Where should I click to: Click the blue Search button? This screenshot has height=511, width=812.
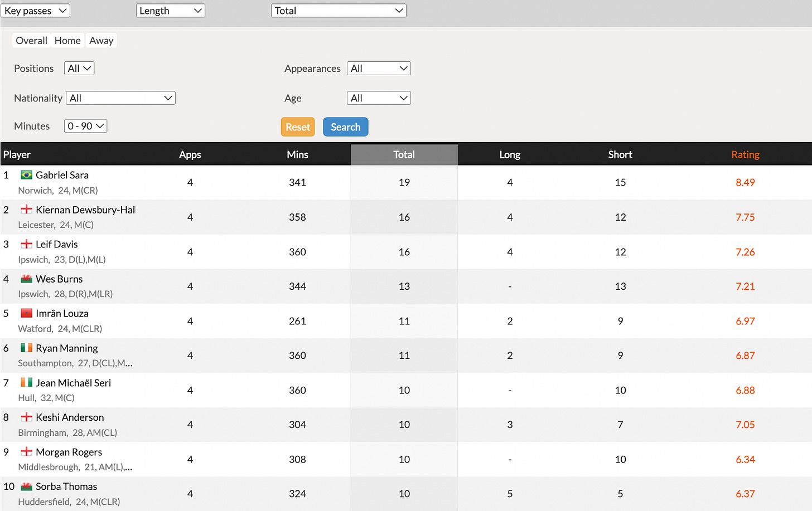[346, 127]
